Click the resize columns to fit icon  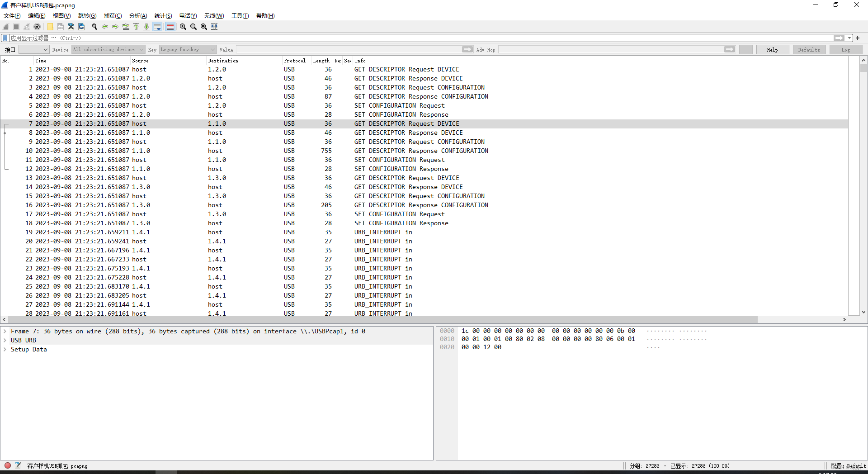tap(214, 27)
